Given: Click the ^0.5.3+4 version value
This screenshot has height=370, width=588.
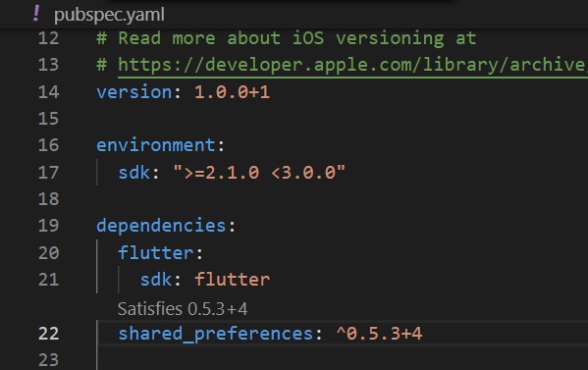Looking at the screenshot, I should (x=379, y=334).
